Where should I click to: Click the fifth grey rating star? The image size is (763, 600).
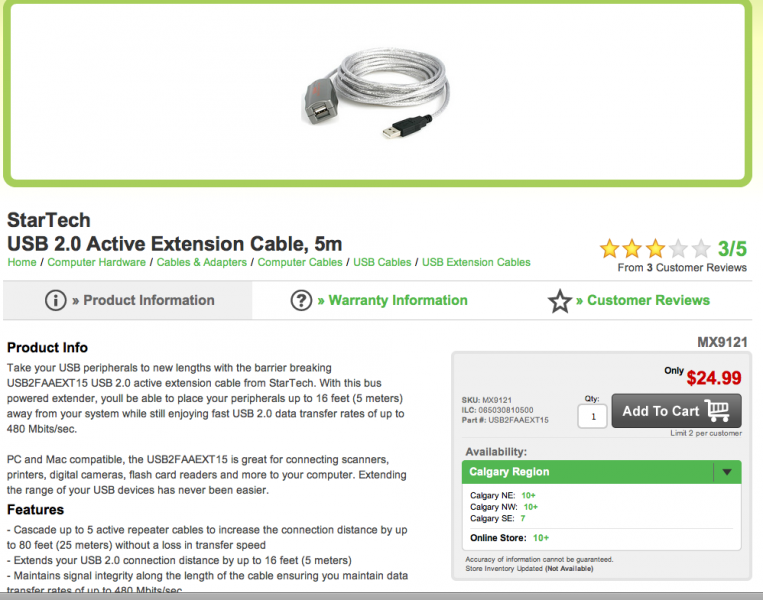click(x=701, y=249)
